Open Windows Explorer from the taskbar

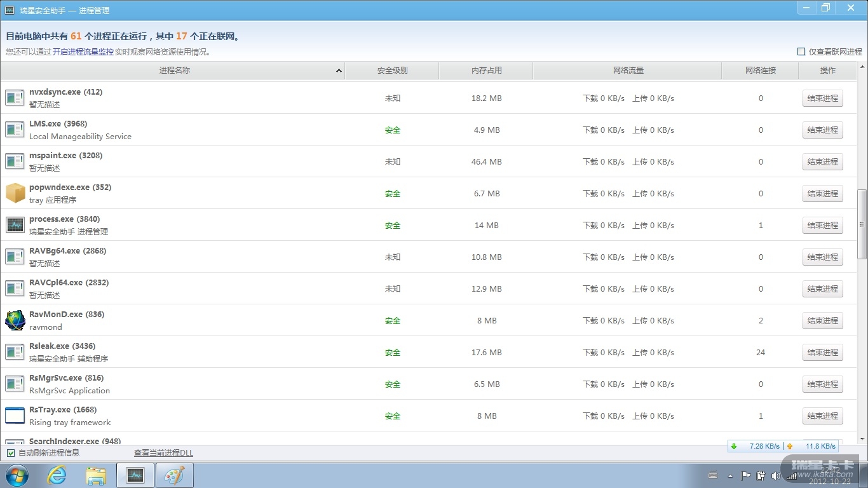coord(96,475)
